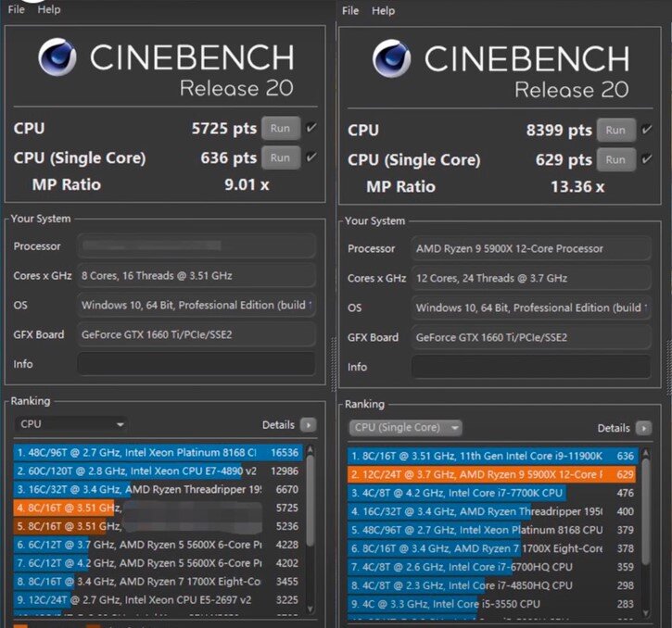The width and height of the screenshot is (672, 628).
Task: Open the CPU ranking dropdown in left window
Action: [x=71, y=424]
